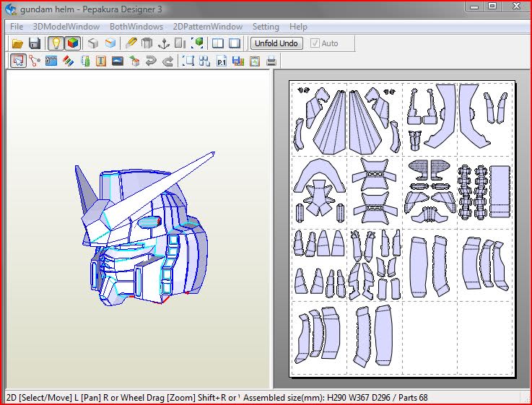Expand the 3DModelWindow menu

(66, 27)
